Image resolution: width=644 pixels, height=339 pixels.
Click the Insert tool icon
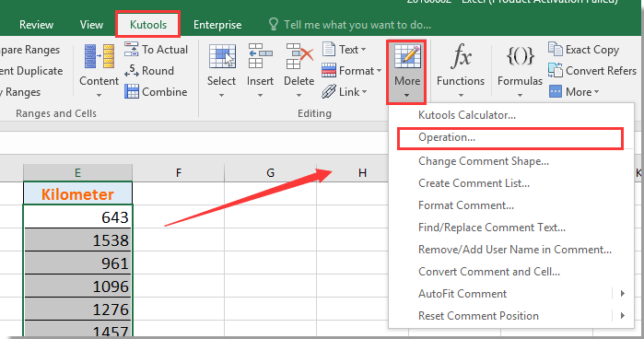pos(260,56)
